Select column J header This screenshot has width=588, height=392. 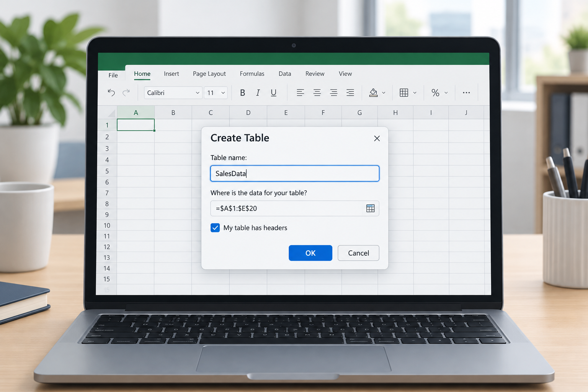click(x=466, y=113)
